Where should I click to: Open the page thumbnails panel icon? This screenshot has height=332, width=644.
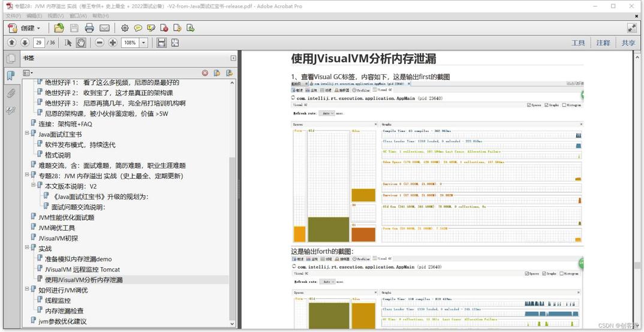(x=11, y=59)
